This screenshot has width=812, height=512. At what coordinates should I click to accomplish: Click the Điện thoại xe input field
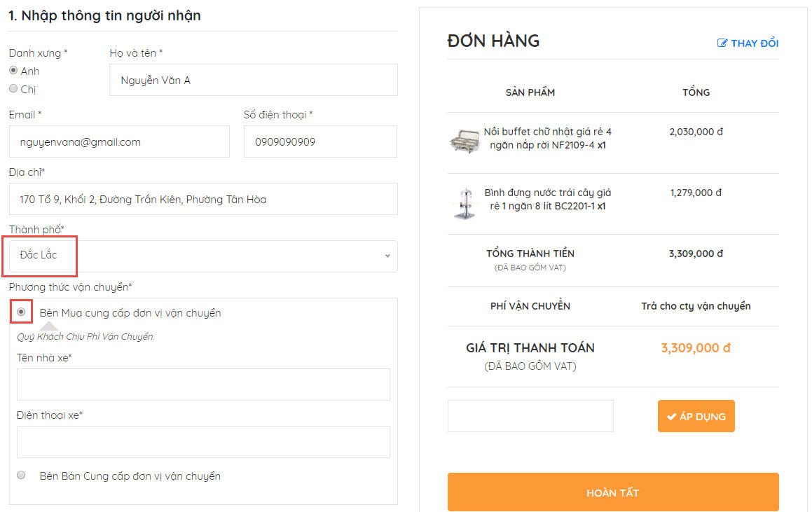(x=203, y=442)
